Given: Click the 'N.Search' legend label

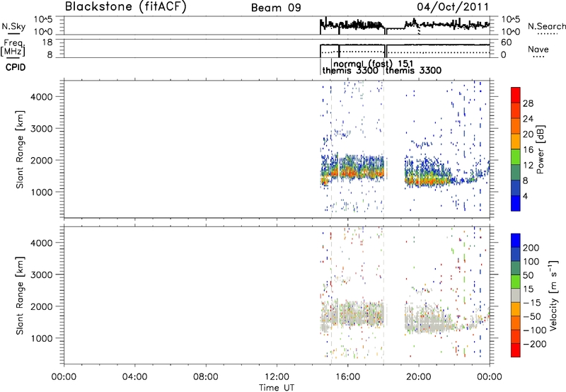Looking at the screenshot, I should coord(546,26).
